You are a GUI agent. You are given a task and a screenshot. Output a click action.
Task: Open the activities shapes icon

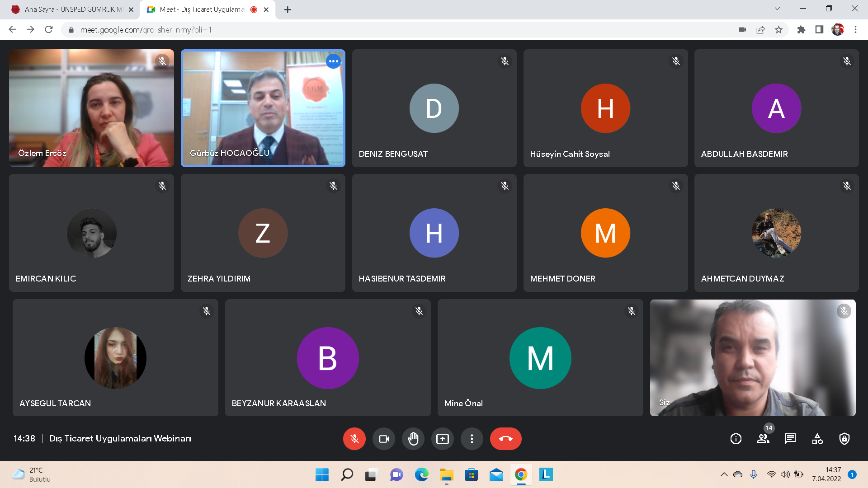[817, 439]
